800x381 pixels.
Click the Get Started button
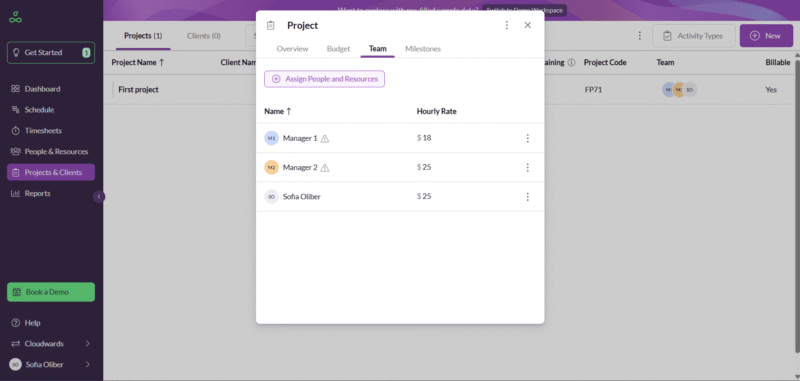51,53
